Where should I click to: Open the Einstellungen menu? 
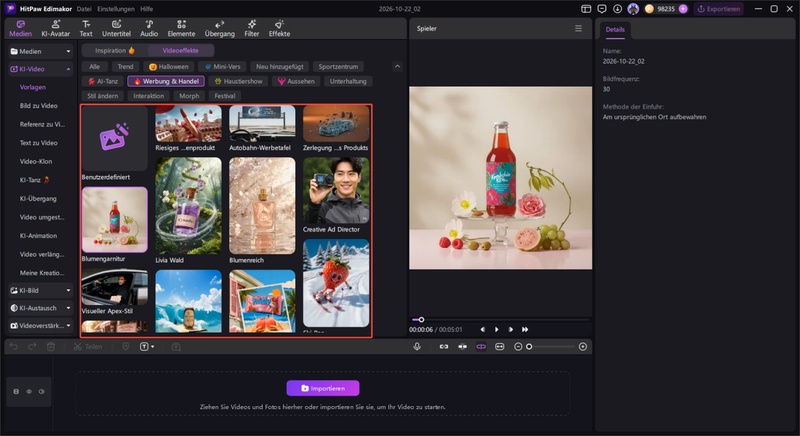pyautogui.click(x=116, y=9)
